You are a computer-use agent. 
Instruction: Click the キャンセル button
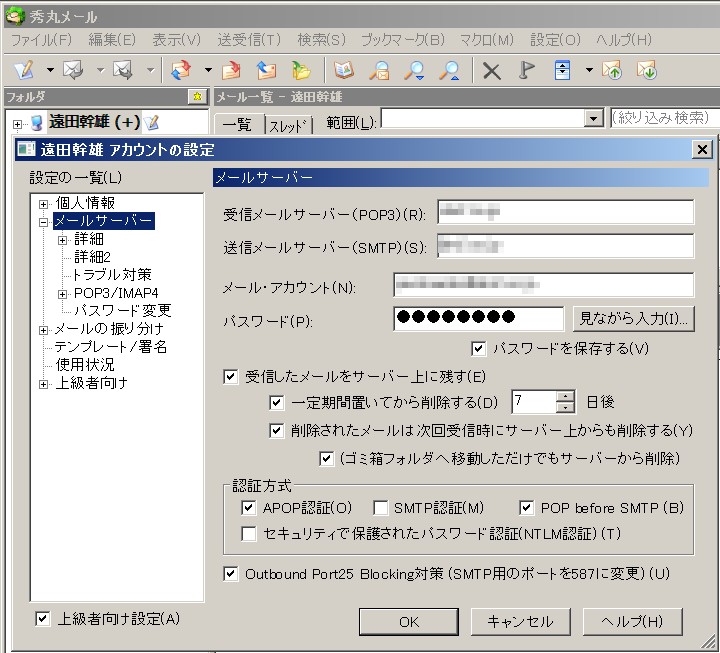coord(520,621)
